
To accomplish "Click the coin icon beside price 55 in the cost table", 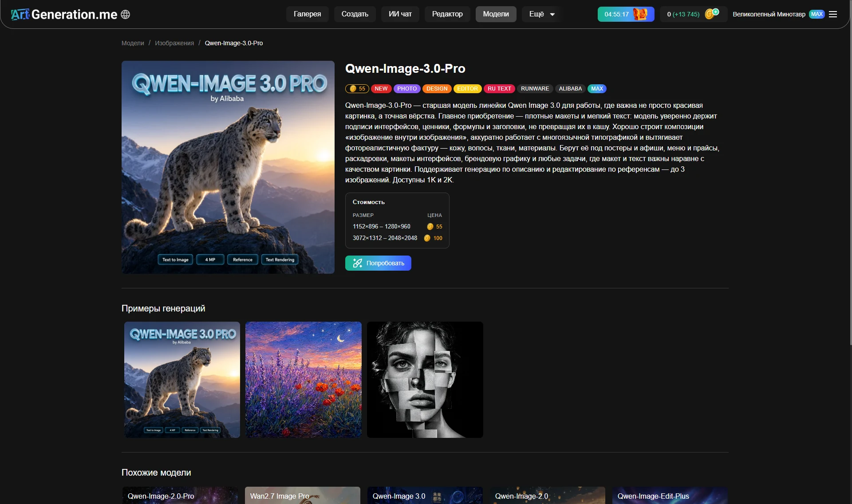I will pos(430,227).
